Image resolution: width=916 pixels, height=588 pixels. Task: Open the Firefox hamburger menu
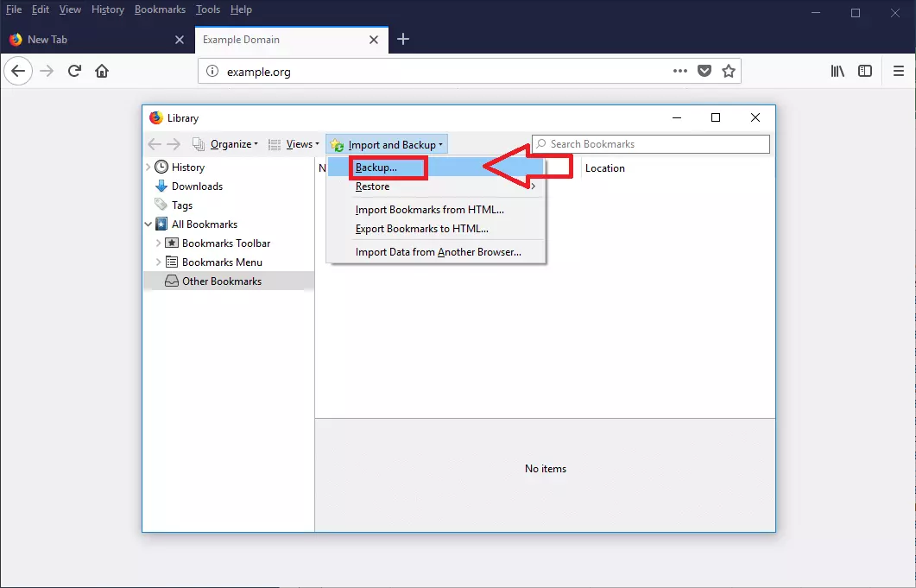click(899, 71)
